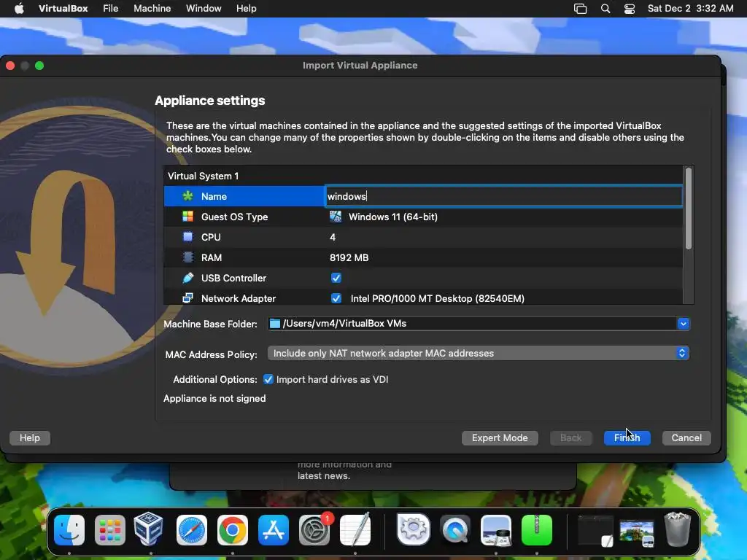This screenshot has width=747, height=560.
Task: Launch Safari from the Dock
Action: pyautogui.click(x=192, y=529)
